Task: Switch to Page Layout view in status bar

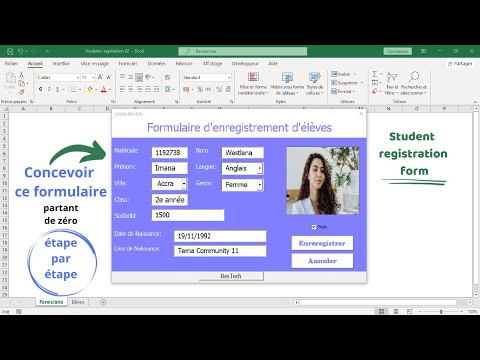Action: [396, 311]
